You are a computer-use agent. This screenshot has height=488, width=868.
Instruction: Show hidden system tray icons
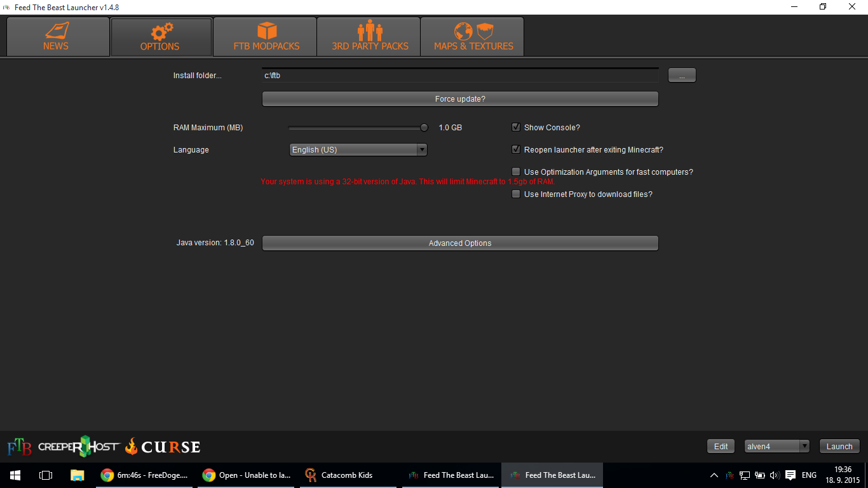point(714,475)
